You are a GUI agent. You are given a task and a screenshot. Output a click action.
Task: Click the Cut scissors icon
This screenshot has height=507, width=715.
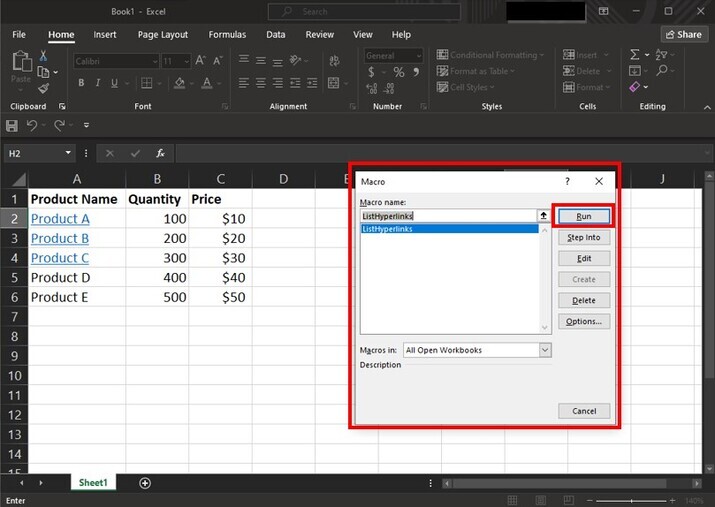[44, 56]
